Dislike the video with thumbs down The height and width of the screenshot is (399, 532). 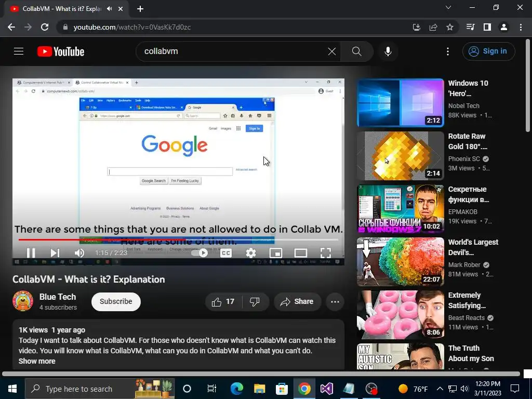[x=255, y=302]
